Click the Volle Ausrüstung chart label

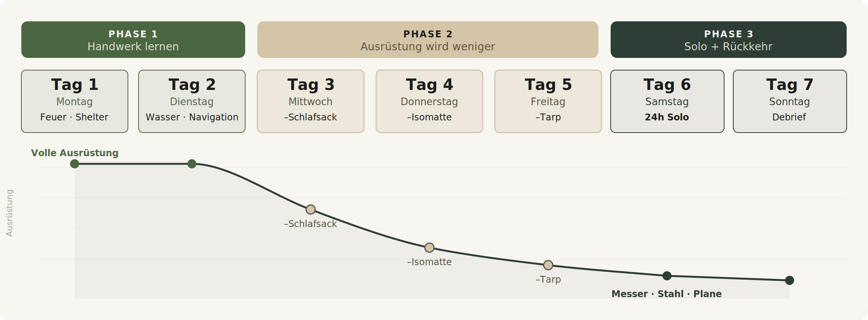75,153
